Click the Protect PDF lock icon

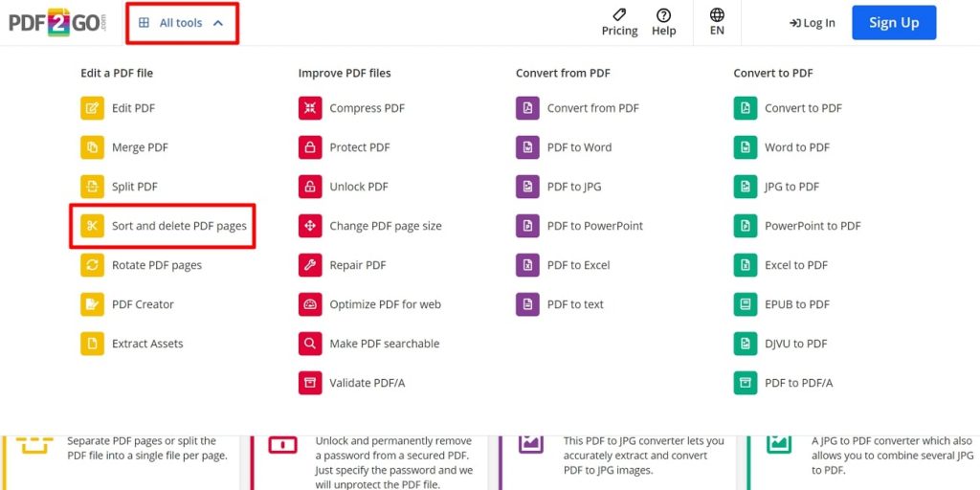310,147
